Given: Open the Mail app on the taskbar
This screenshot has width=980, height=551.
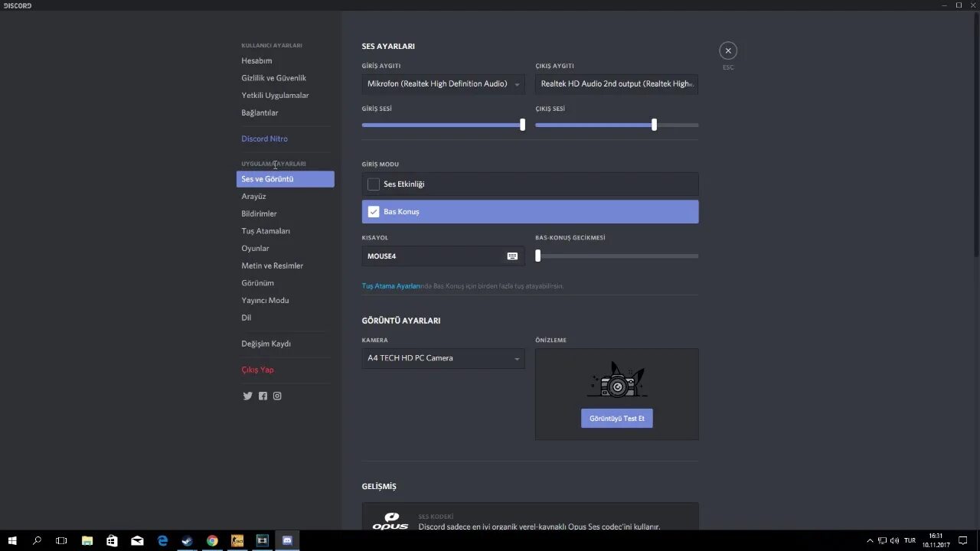Looking at the screenshot, I should (x=137, y=540).
